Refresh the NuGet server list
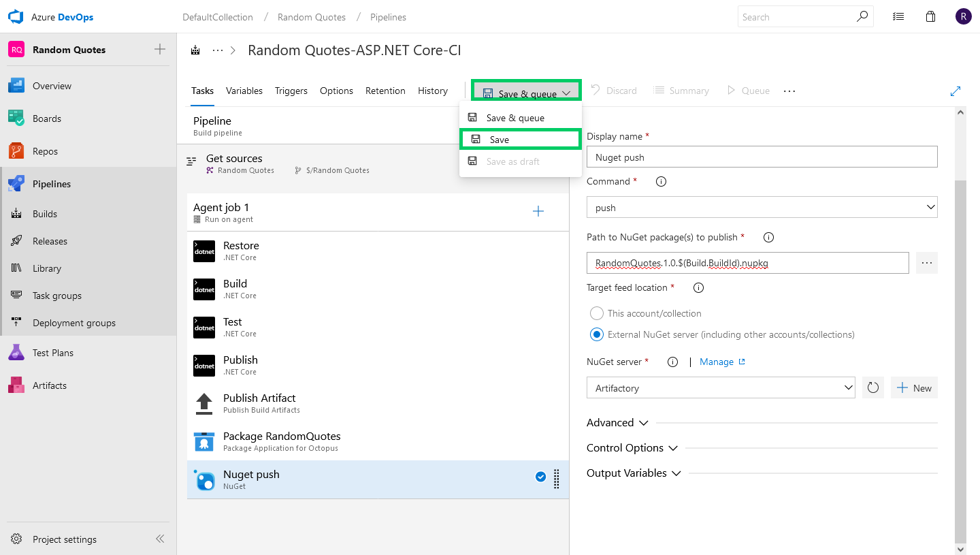The image size is (980, 555). (x=873, y=387)
